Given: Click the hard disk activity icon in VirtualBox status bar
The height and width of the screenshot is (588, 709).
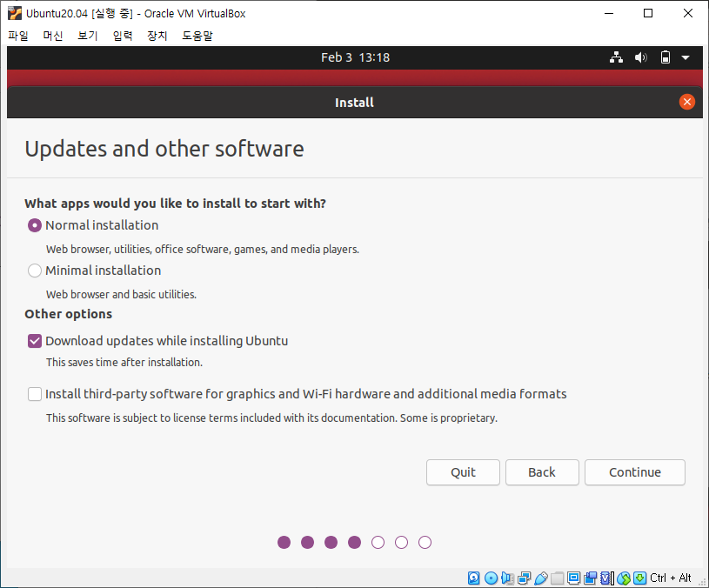Looking at the screenshot, I should [x=473, y=578].
